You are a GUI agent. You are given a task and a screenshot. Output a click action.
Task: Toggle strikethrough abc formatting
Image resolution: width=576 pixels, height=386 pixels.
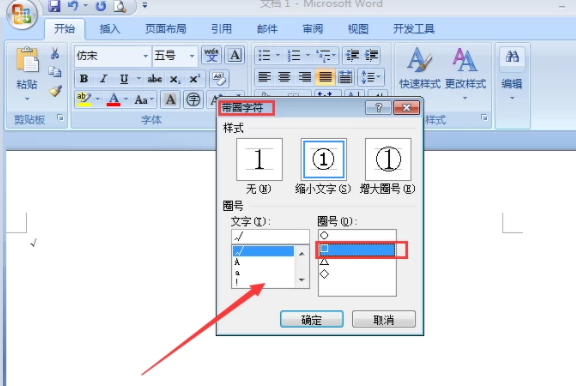(154, 79)
